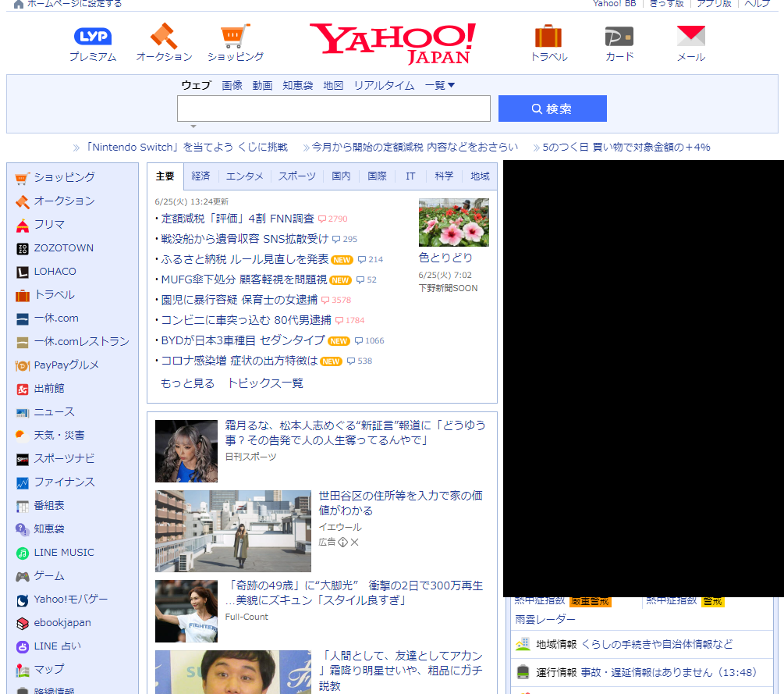Viewport: 784px width, 694px height.
Task: Switch to the スポーツ news tab
Action: (297, 176)
